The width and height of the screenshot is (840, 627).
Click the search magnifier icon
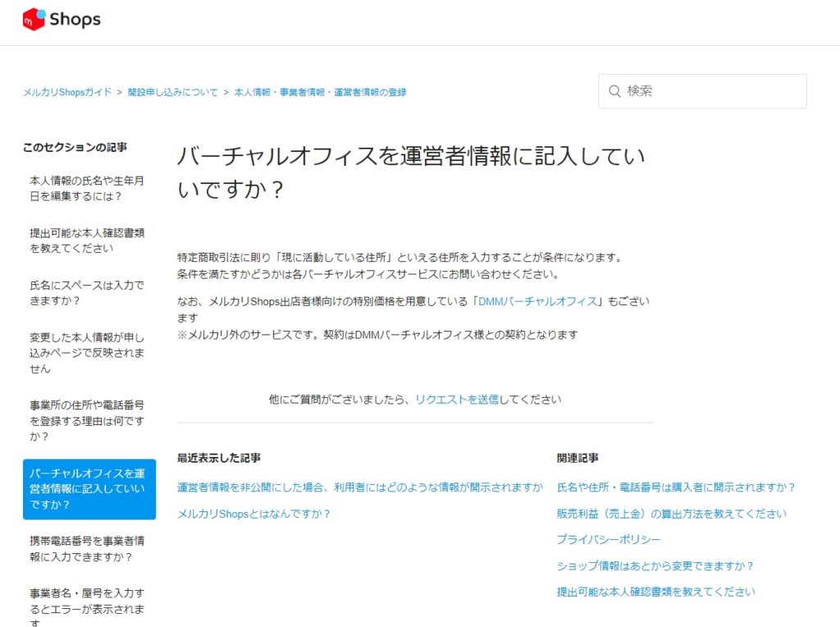614,91
